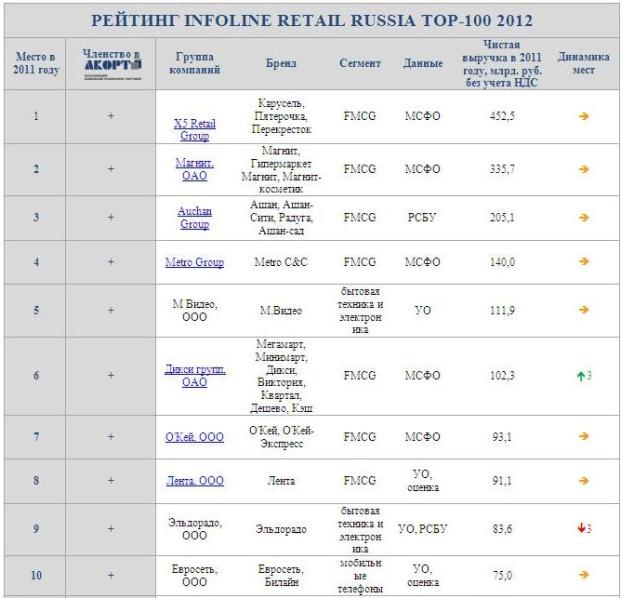
Task: Click the 'Ашан, Ашан-Сити, Радуга' brand cell
Action: [x=281, y=217]
